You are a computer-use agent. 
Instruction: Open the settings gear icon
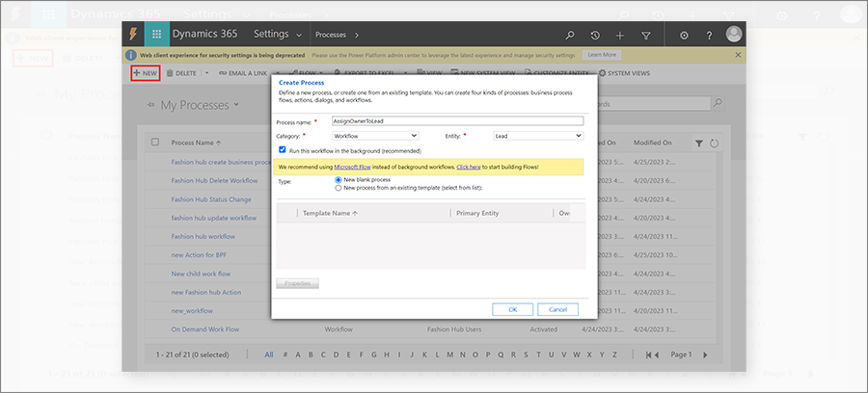[684, 35]
